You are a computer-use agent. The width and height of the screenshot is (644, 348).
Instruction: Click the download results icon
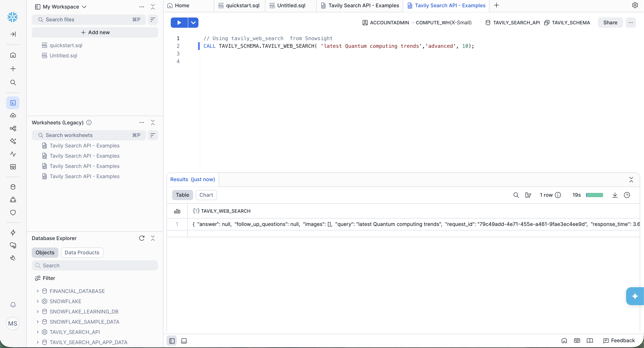coord(615,195)
